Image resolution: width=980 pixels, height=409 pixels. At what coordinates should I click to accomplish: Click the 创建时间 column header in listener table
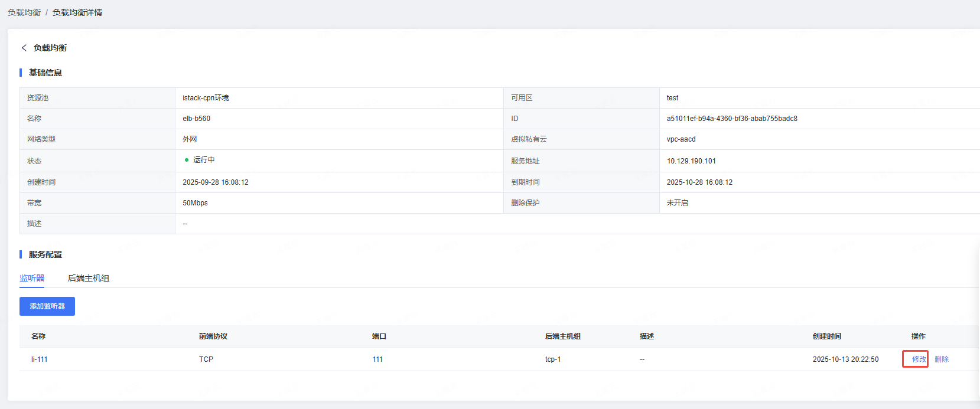(826, 336)
